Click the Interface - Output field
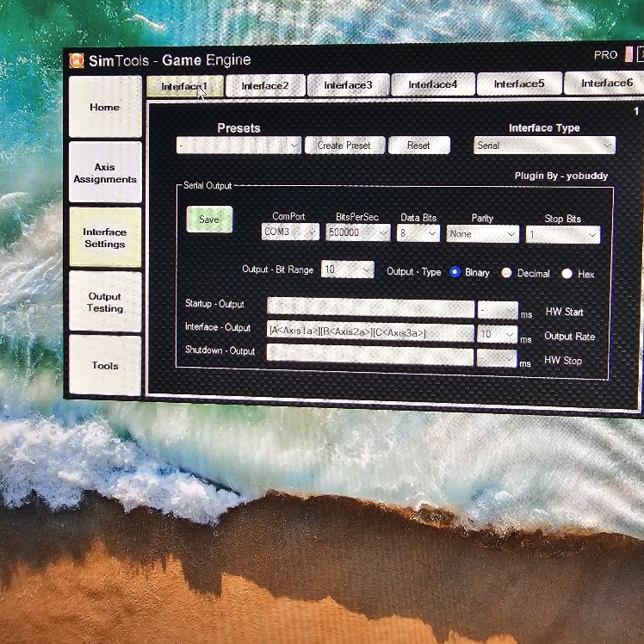 tap(370, 331)
